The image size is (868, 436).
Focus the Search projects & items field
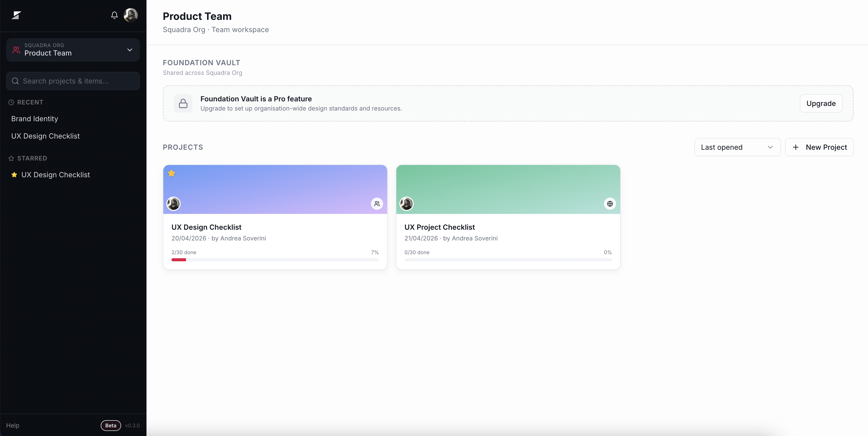click(73, 81)
